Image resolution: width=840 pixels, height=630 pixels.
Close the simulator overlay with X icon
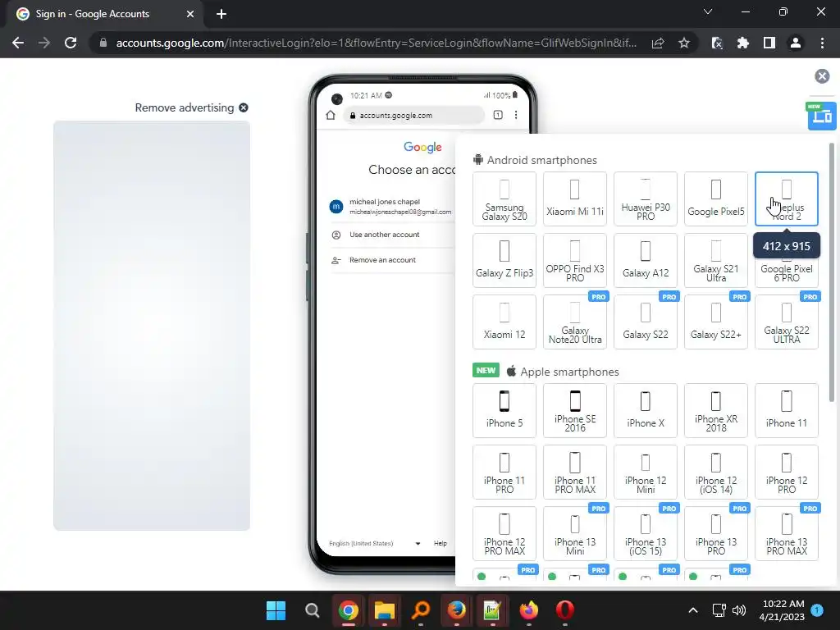click(822, 76)
